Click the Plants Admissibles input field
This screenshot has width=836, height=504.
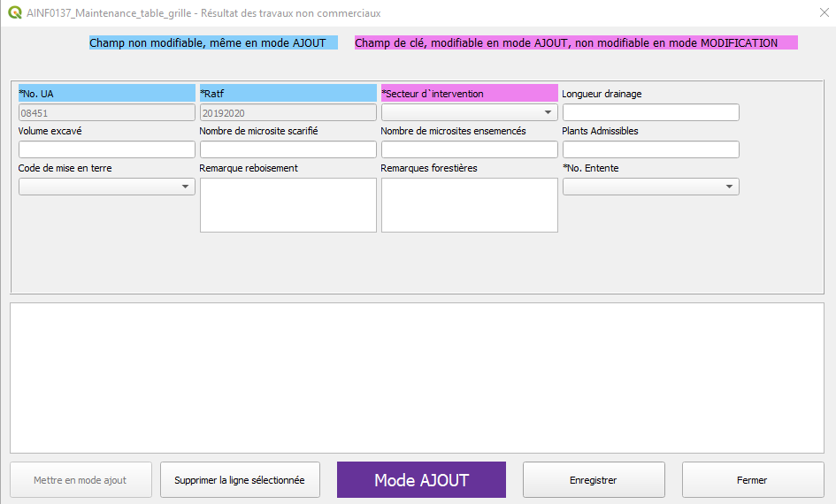point(650,149)
